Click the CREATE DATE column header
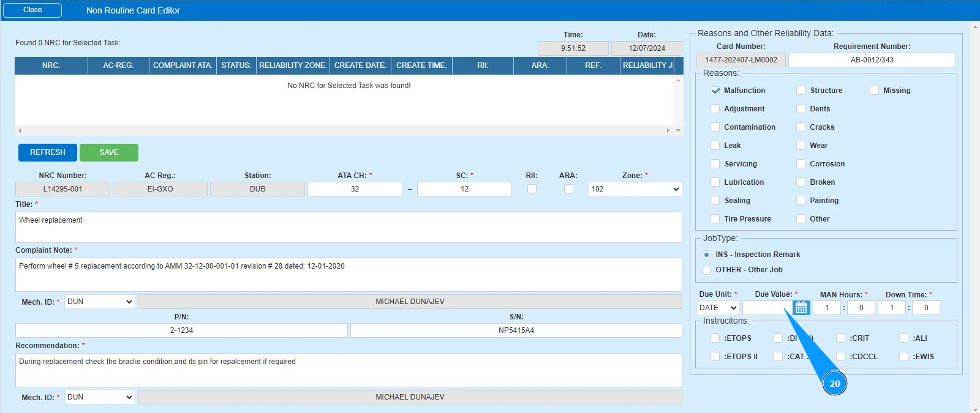 (360, 65)
